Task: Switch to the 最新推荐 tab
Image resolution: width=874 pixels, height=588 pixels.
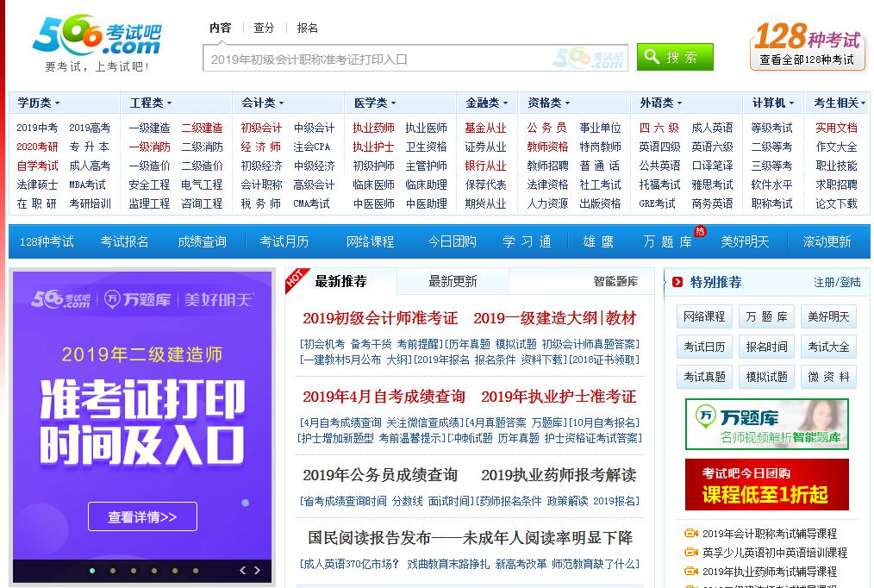Action: [340, 281]
